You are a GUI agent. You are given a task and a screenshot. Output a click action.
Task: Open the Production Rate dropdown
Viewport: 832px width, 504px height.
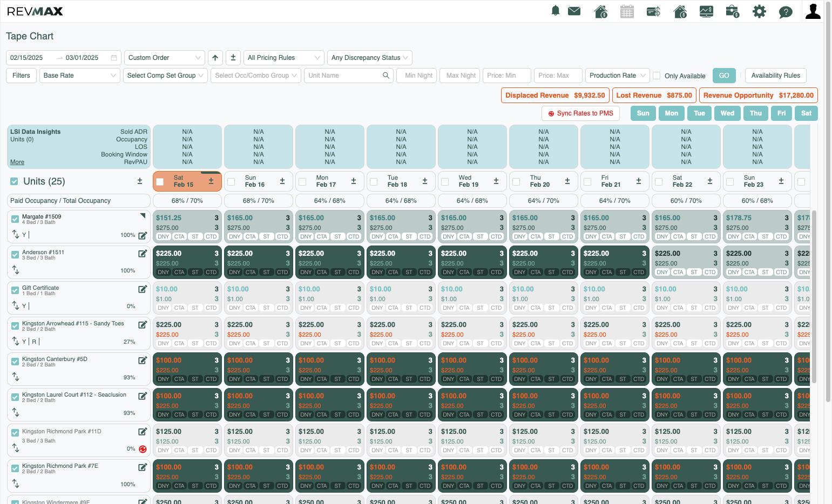click(x=618, y=76)
